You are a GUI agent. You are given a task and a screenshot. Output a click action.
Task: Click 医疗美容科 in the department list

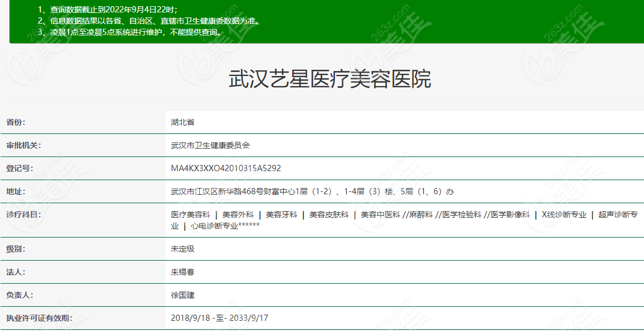coord(190,214)
